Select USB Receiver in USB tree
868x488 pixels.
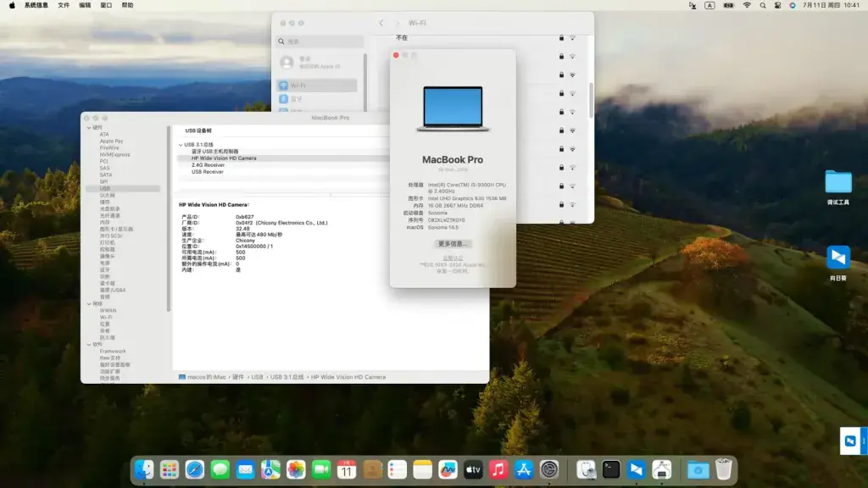tap(208, 171)
